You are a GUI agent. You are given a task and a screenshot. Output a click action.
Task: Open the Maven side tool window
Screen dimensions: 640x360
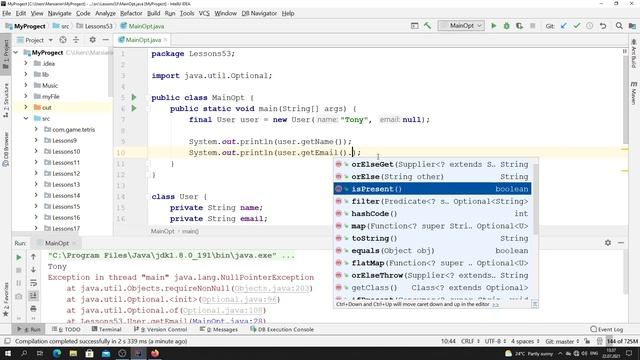(633, 93)
